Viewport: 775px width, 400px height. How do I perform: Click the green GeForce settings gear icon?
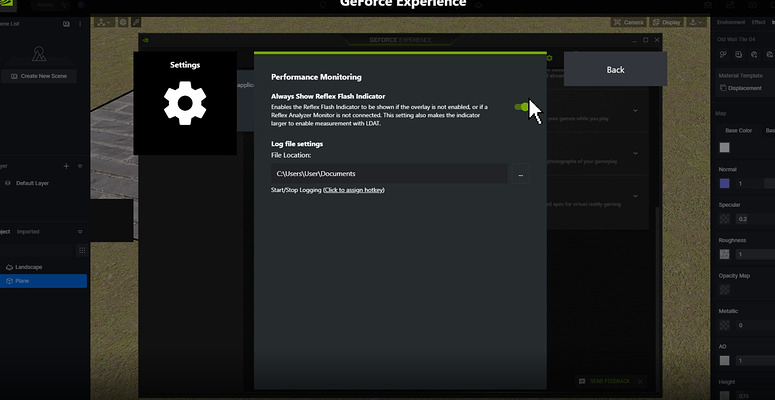[x=549, y=58]
